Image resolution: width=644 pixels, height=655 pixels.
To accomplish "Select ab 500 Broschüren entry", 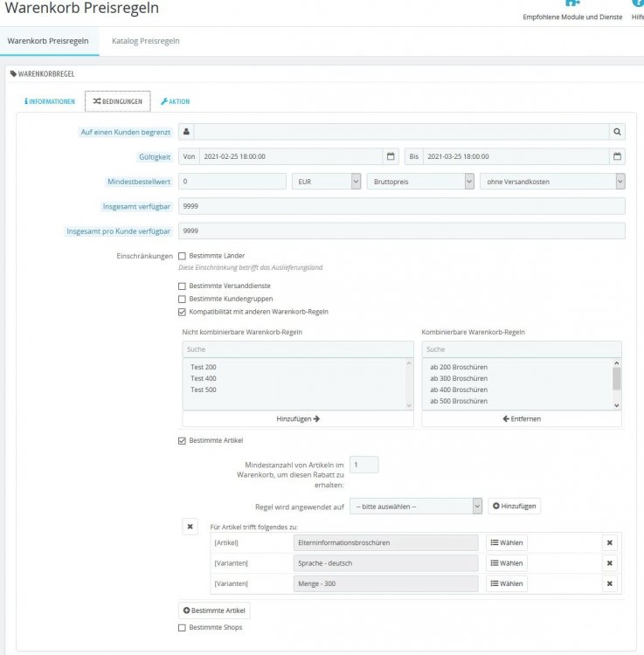I will point(459,401).
